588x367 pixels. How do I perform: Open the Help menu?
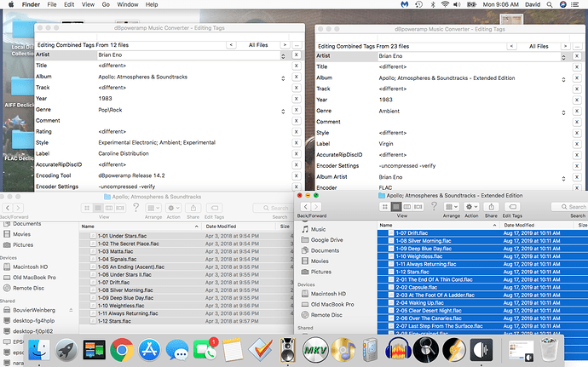pos(152,4)
